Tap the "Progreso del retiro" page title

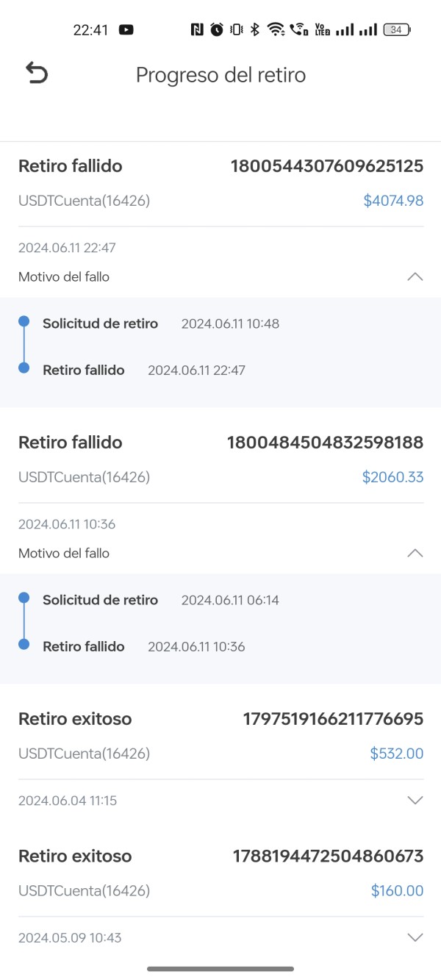pos(220,75)
